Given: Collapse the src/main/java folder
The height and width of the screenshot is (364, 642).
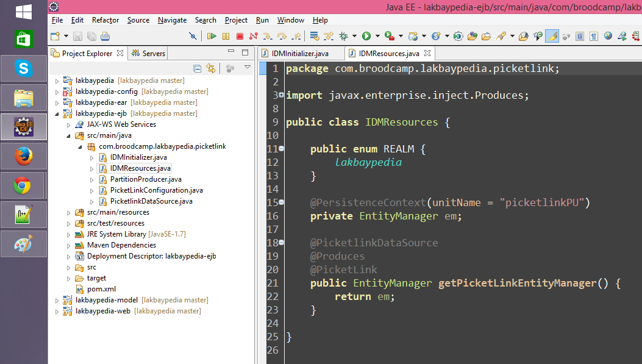Looking at the screenshot, I should tap(68, 136).
